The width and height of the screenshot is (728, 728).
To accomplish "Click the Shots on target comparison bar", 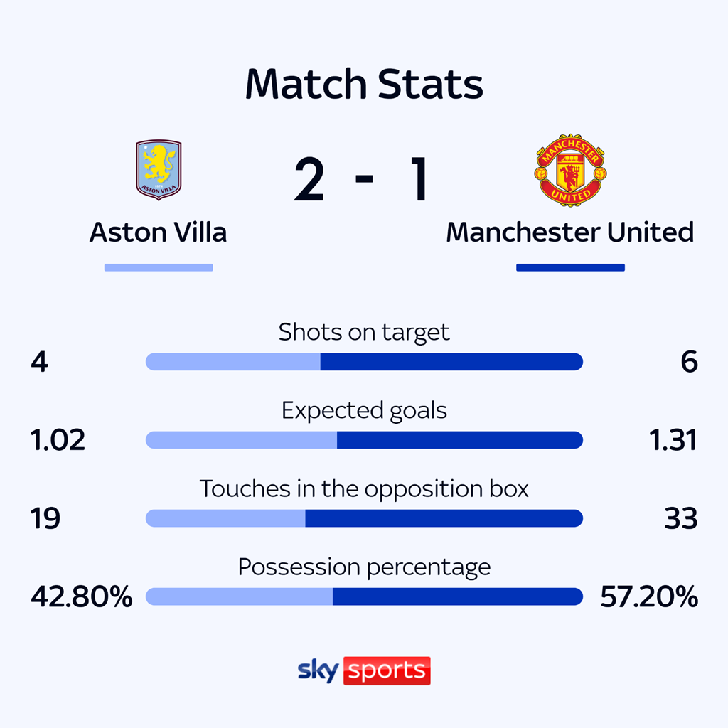I will tap(364, 362).
